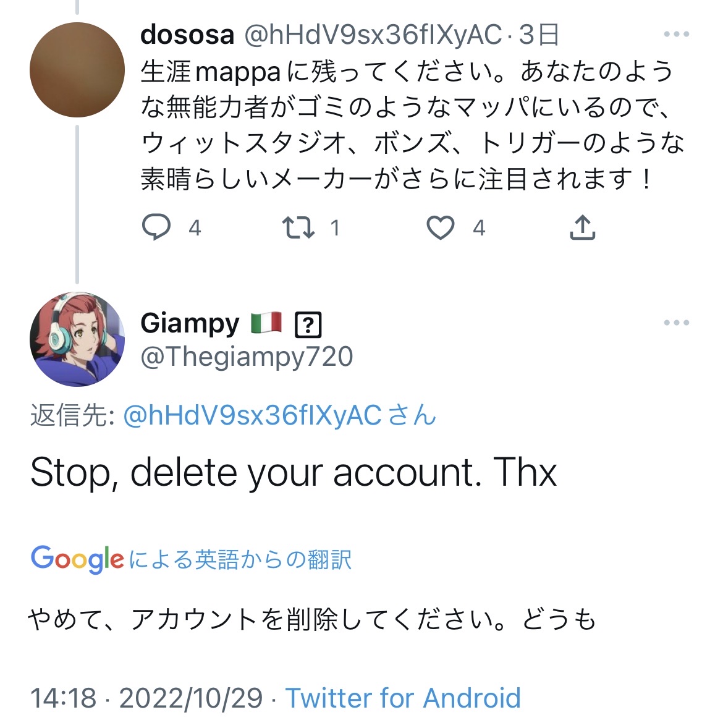Open more options on Giampy's tweet
723x728 pixels.
click(676, 323)
